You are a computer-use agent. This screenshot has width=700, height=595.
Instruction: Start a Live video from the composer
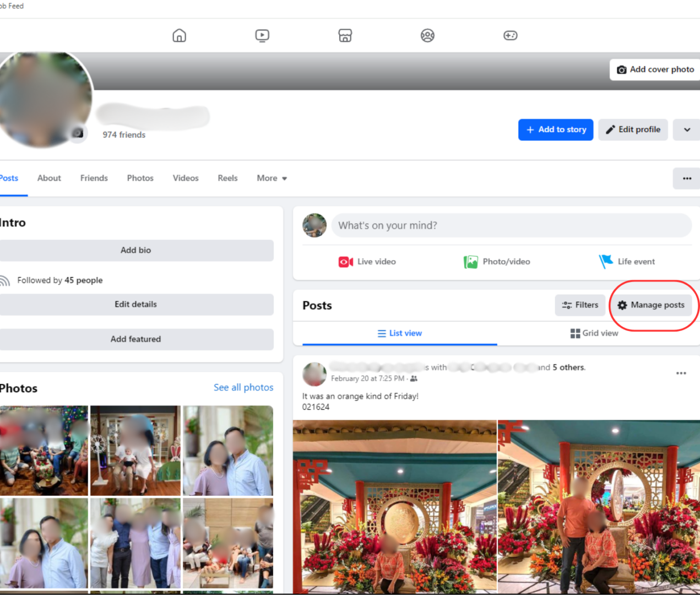coord(367,262)
